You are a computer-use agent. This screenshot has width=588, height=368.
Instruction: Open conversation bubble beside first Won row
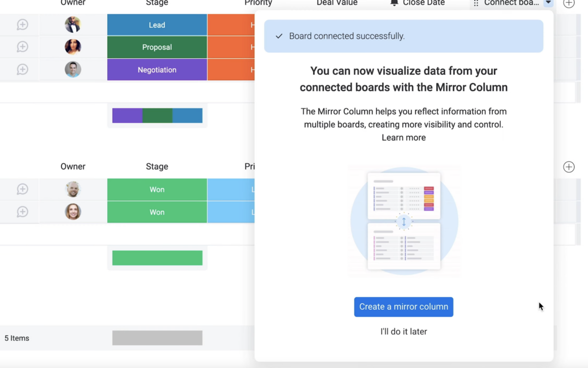tap(22, 190)
